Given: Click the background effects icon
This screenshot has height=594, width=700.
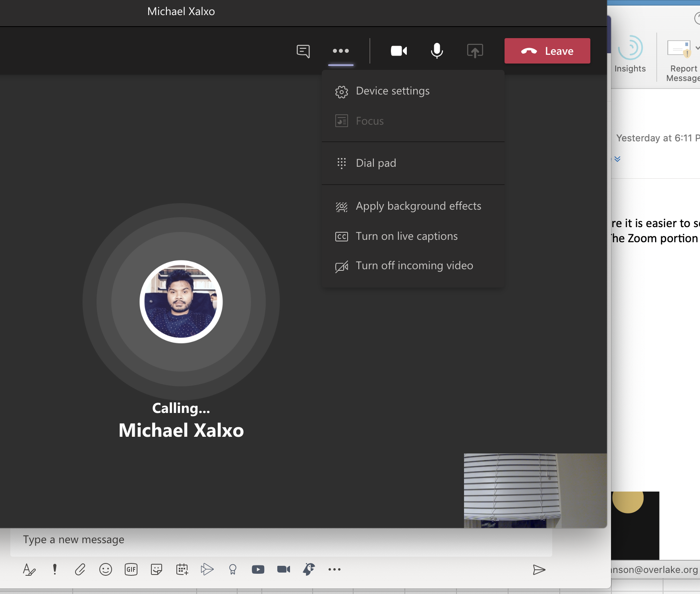Looking at the screenshot, I should coord(342,207).
